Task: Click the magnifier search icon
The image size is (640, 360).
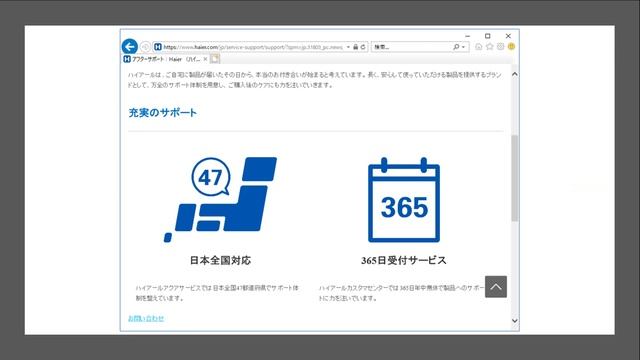Action: 456,47
